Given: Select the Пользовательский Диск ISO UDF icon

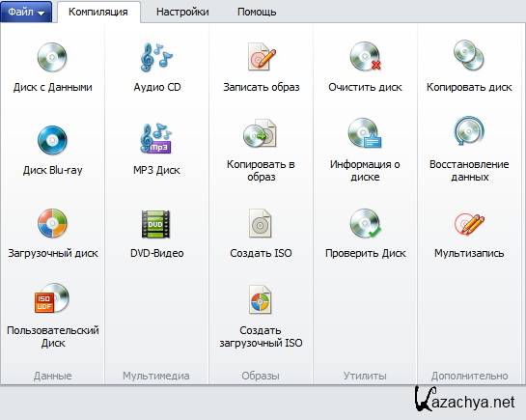Looking at the screenshot, I should [52, 298].
